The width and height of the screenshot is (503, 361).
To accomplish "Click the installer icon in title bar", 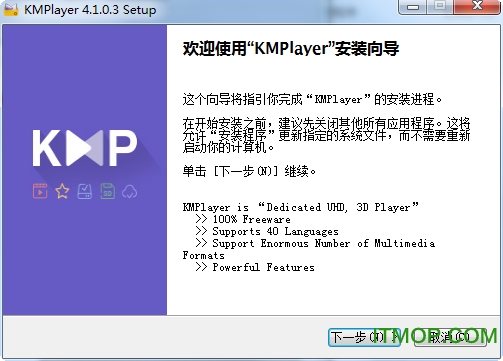I will (10, 9).
